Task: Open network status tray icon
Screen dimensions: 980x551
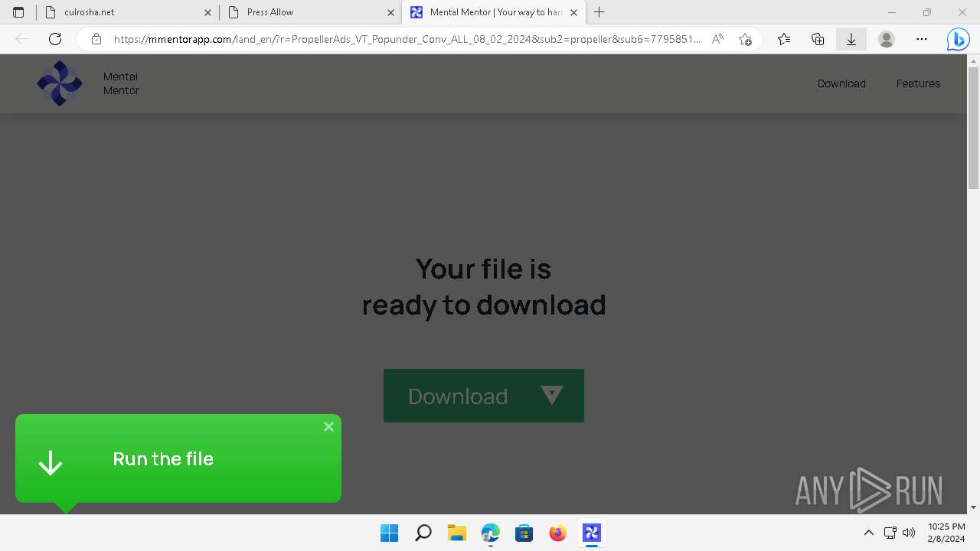Action: (x=890, y=533)
